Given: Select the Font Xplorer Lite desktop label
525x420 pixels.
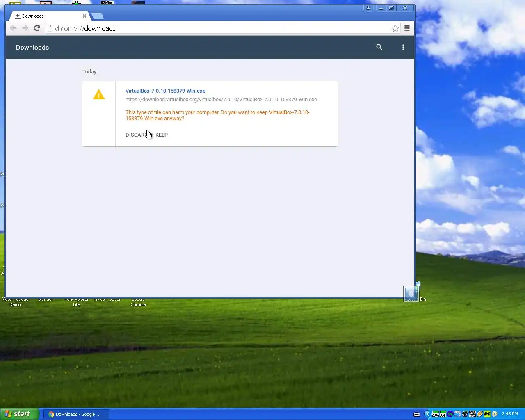Looking at the screenshot, I should (x=77, y=302).
